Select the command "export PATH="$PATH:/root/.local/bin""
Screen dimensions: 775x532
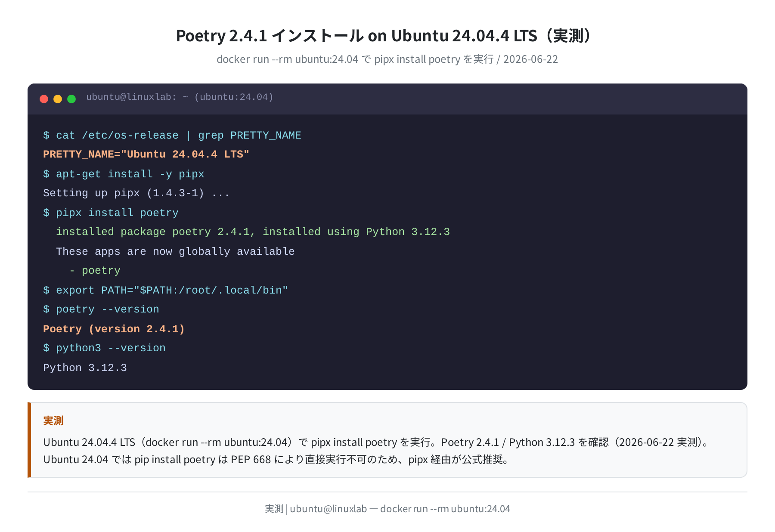[x=172, y=291]
